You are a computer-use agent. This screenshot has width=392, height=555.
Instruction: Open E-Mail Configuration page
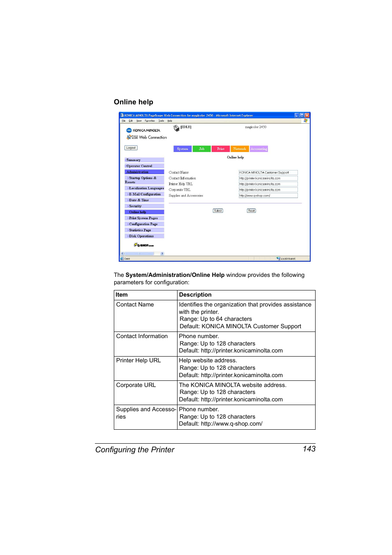[x=144, y=194]
